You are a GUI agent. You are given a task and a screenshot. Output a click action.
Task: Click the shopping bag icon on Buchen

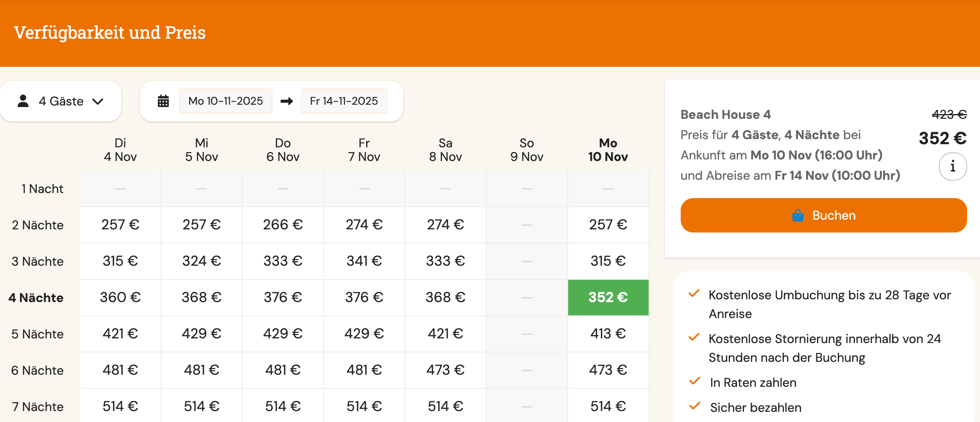tap(798, 215)
